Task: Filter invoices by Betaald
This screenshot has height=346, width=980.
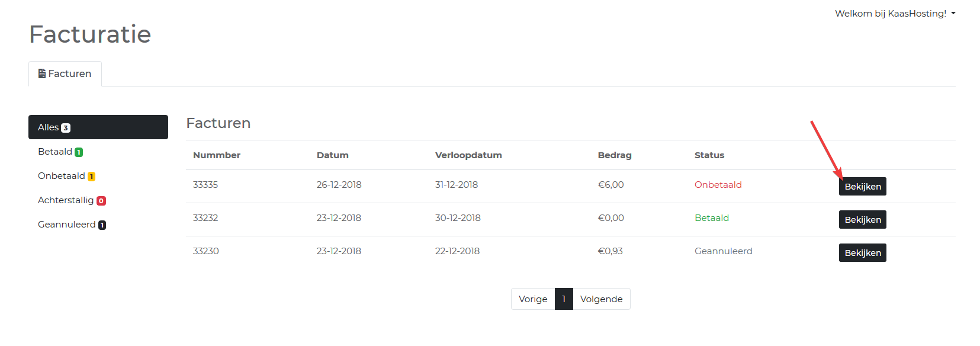Action: coord(55,152)
